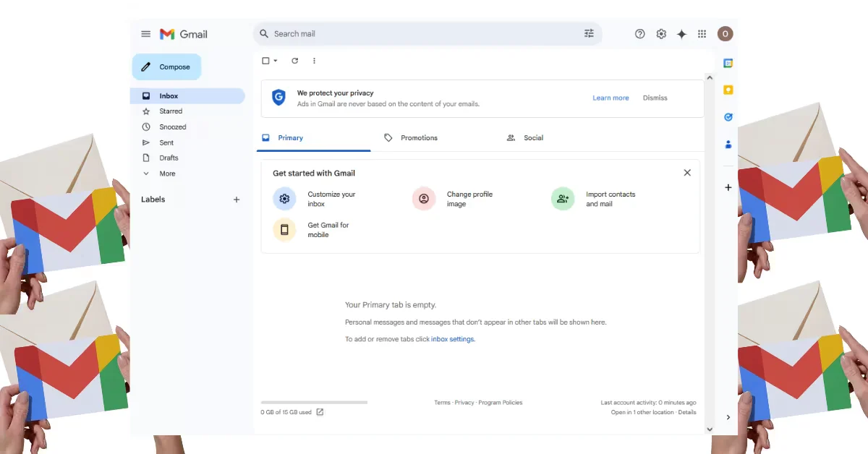The image size is (868, 454).
Task: Click the search magnifier icon
Action: [264, 34]
